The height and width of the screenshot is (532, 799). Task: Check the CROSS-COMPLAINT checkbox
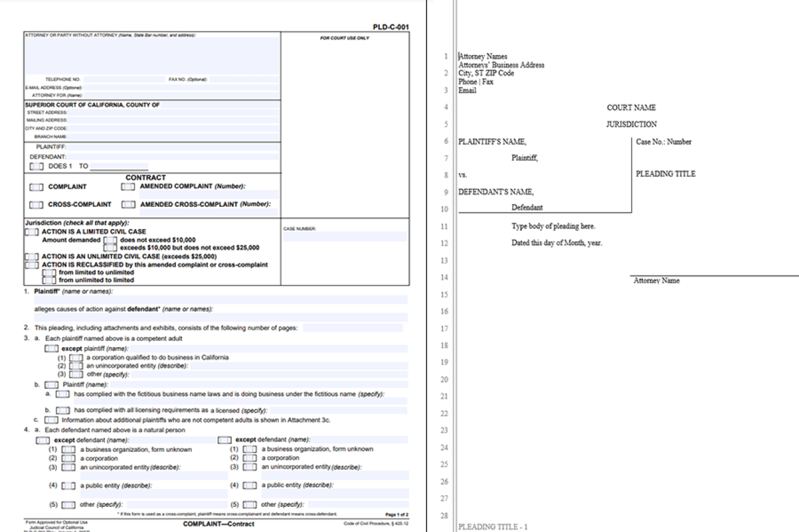36,204
